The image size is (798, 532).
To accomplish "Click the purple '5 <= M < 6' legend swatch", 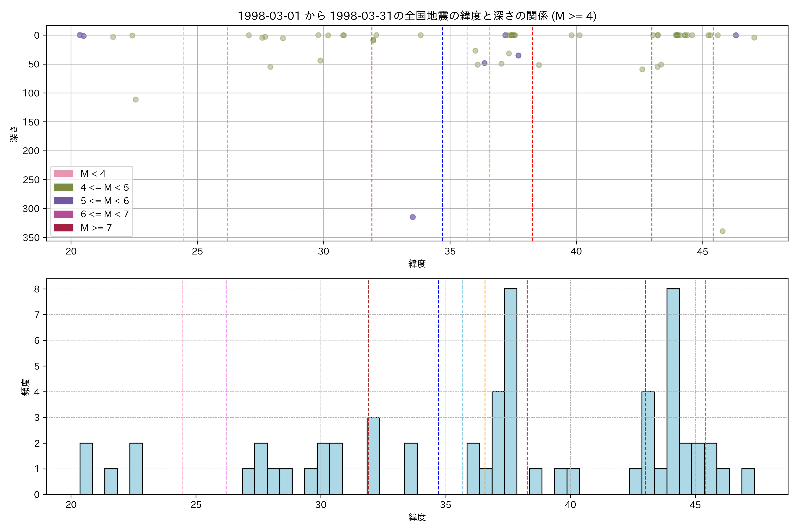I will coord(63,201).
